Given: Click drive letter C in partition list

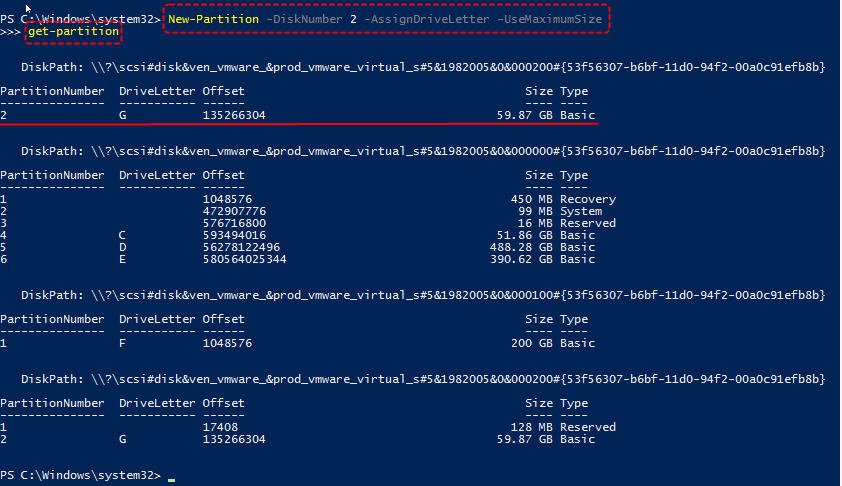Looking at the screenshot, I should click(124, 235).
